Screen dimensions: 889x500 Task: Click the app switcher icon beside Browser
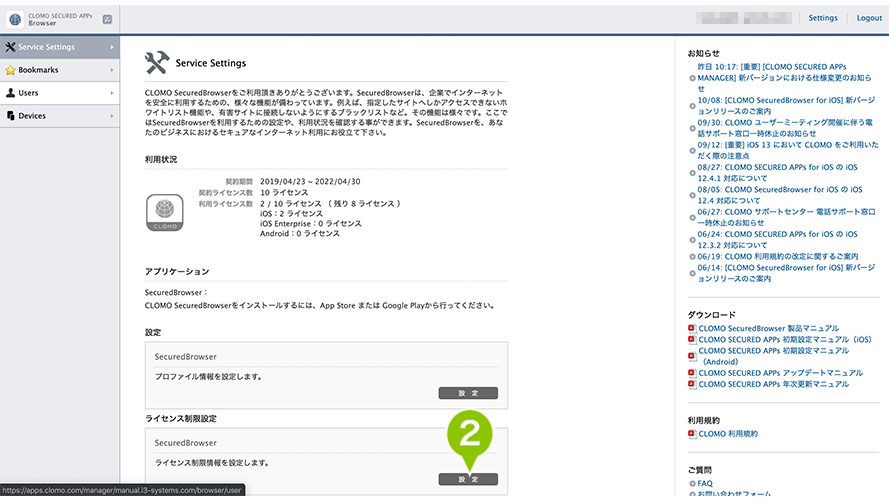pos(107,19)
